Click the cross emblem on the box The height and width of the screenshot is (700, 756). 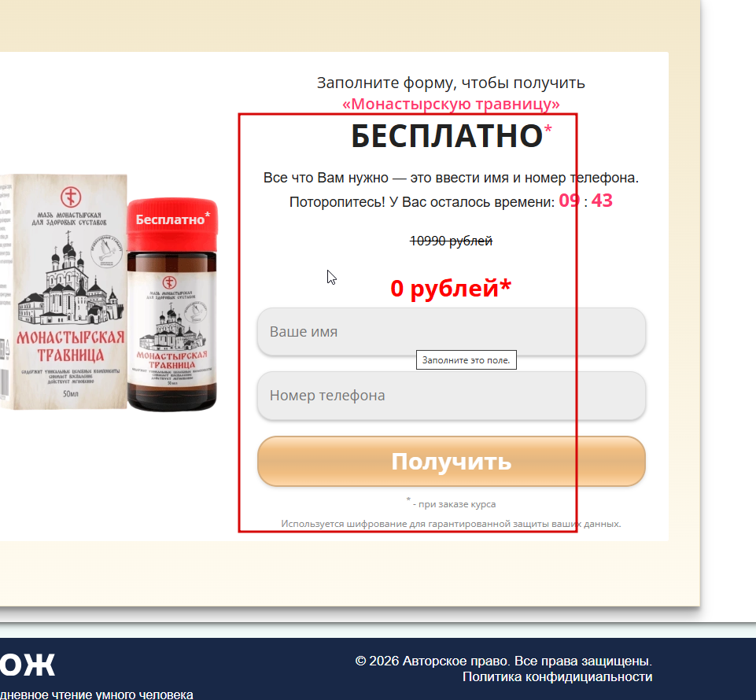click(x=71, y=197)
